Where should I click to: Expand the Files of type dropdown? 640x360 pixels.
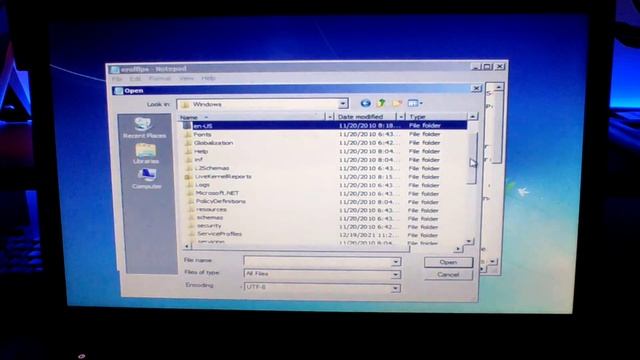(x=395, y=275)
